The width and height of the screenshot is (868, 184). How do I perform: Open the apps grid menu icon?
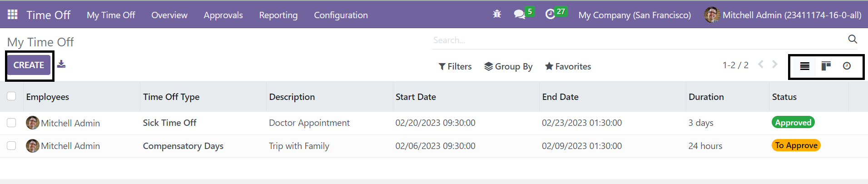tap(13, 15)
